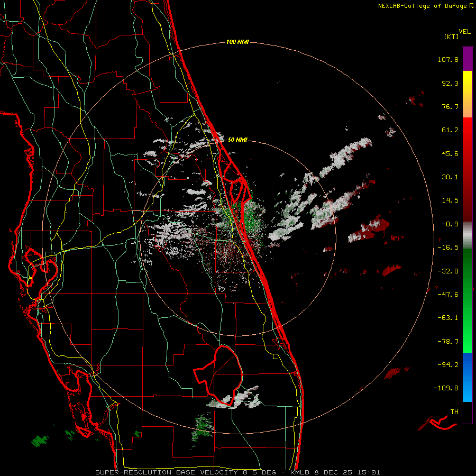Click the 92.3 legend value
Screen dimensions: 476x476
[450, 83]
